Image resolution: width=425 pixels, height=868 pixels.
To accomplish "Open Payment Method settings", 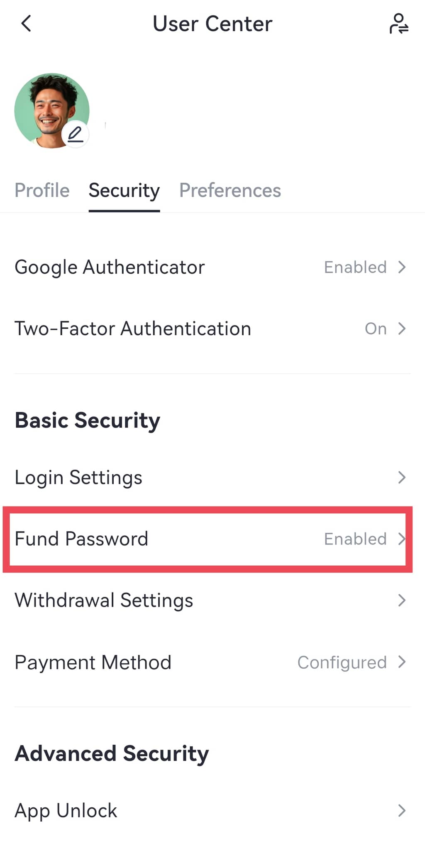I will (93, 662).
